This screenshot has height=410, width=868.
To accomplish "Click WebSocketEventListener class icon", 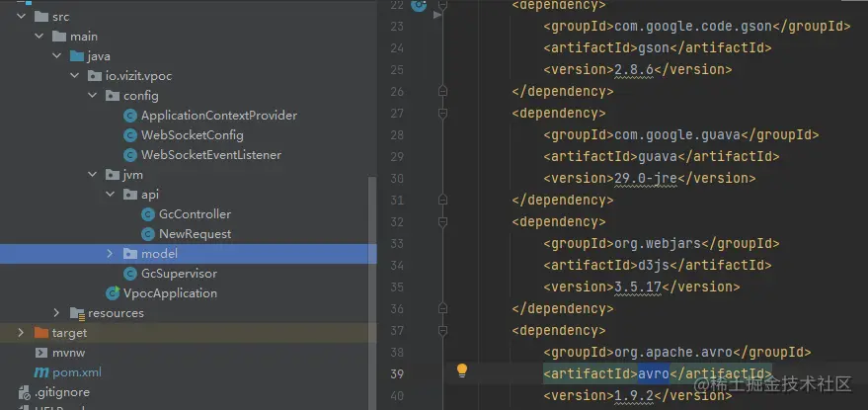I will coord(130,155).
